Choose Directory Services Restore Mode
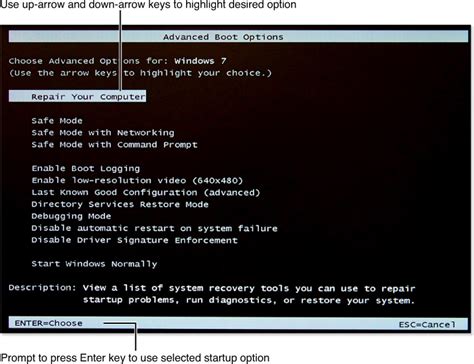Viewport: 474px width, 364px height. (120, 204)
